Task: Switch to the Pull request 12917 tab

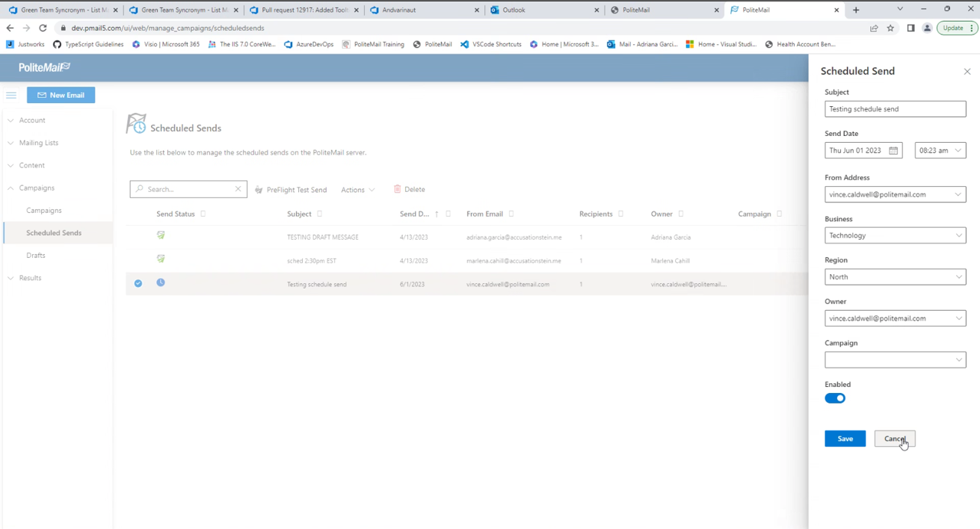Action: coord(303,10)
